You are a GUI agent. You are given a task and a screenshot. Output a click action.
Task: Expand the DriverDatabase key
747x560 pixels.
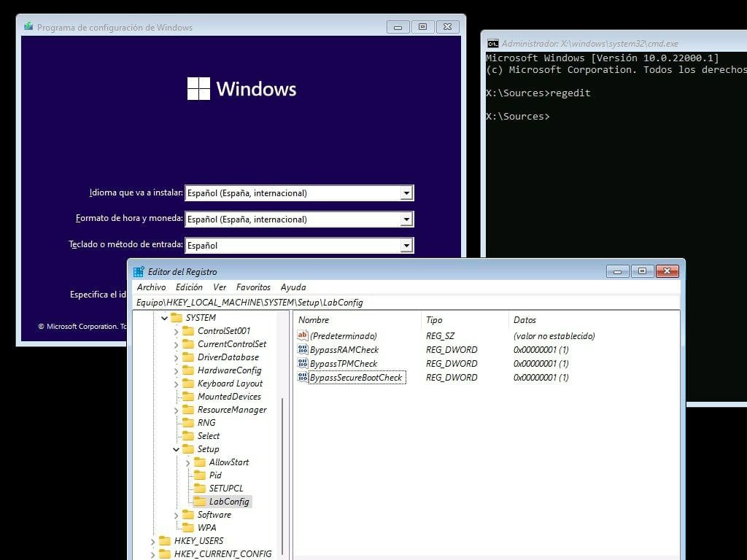click(x=177, y=357)
